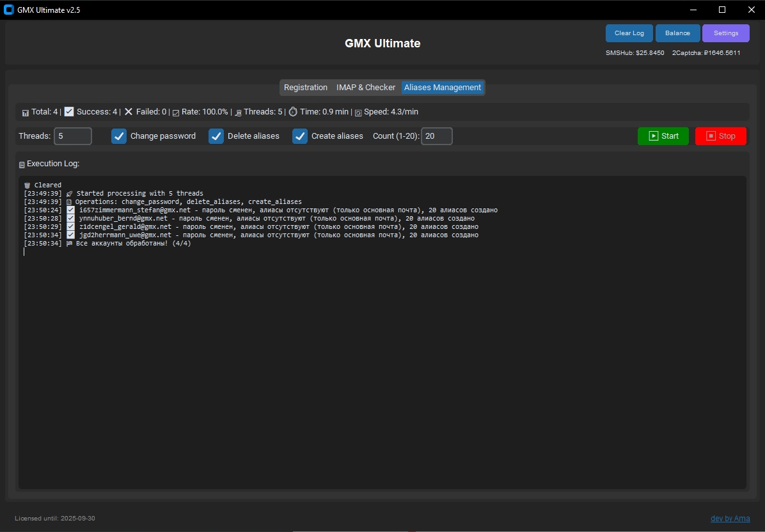Click the Rate: 100.0% statistic

tap(205, 112)
